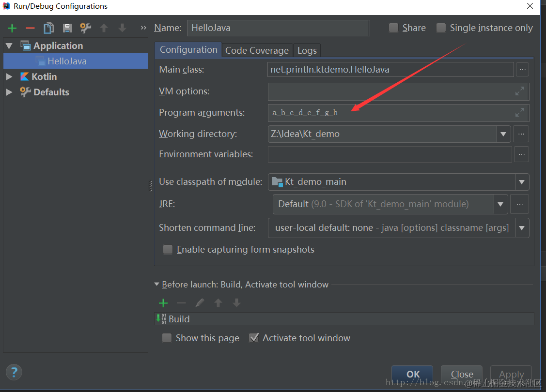Expand the Kotlin tree node
Screen dimensions: 546x392
click(x=9, y=76)
